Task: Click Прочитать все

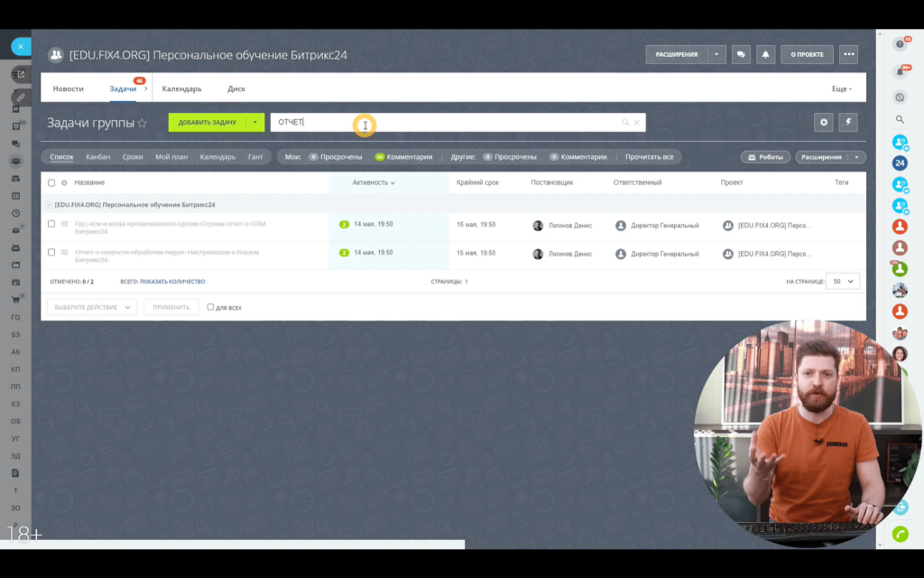Action: pos(649,157)
